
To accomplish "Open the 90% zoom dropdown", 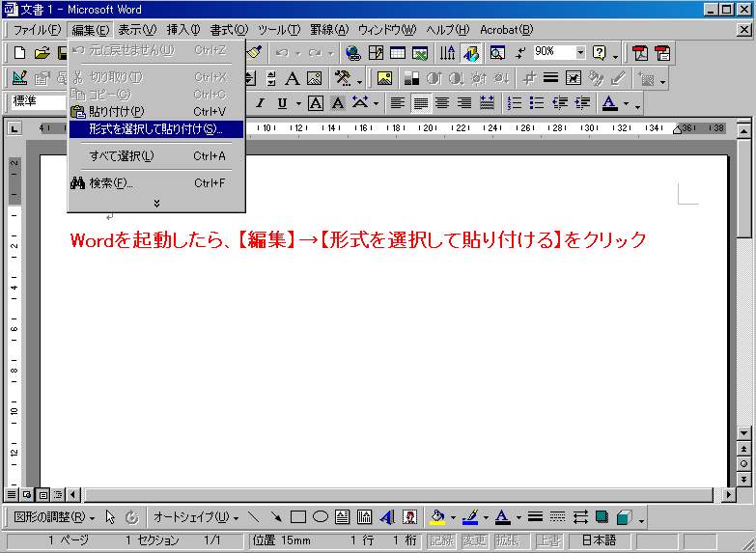I will pyautogui.click(x=580, y=51).
